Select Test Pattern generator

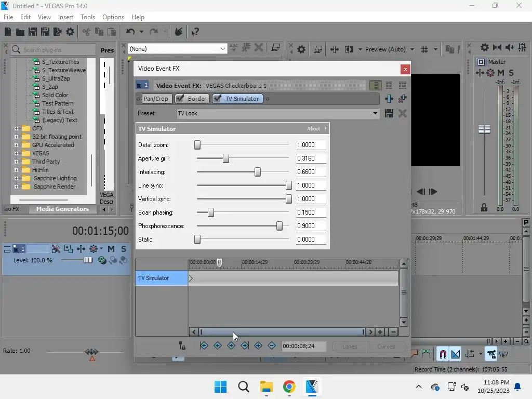pos(58,103)
